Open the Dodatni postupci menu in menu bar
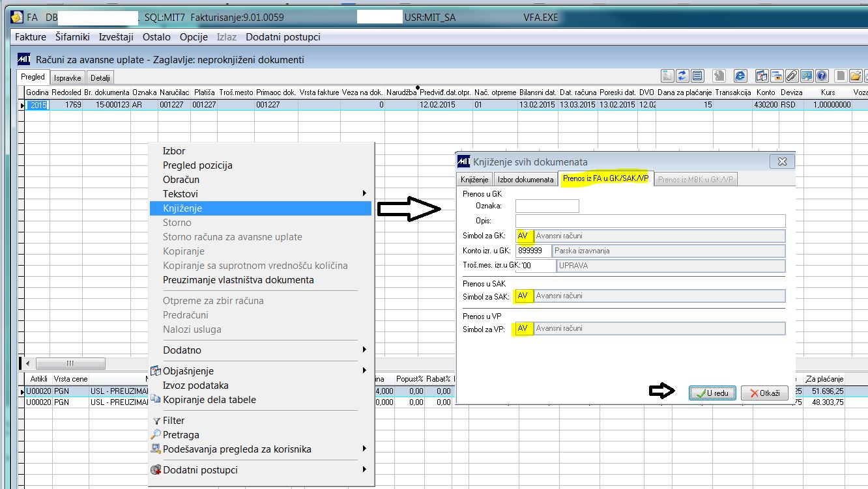The height and width of the screenshot is (489, 868). 283,37
